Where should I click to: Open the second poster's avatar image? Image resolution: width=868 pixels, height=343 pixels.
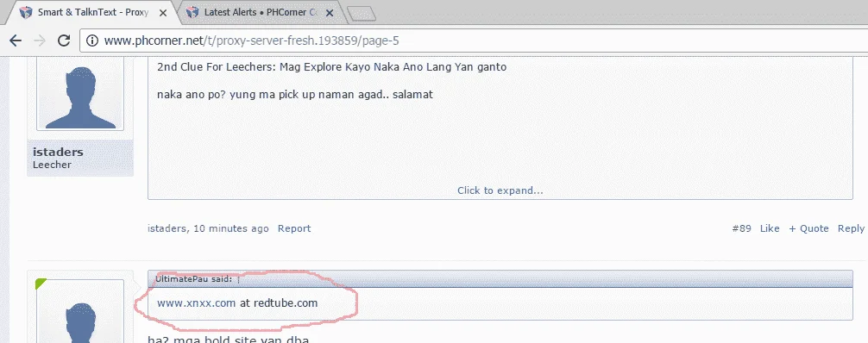click(x=80, y=311)
